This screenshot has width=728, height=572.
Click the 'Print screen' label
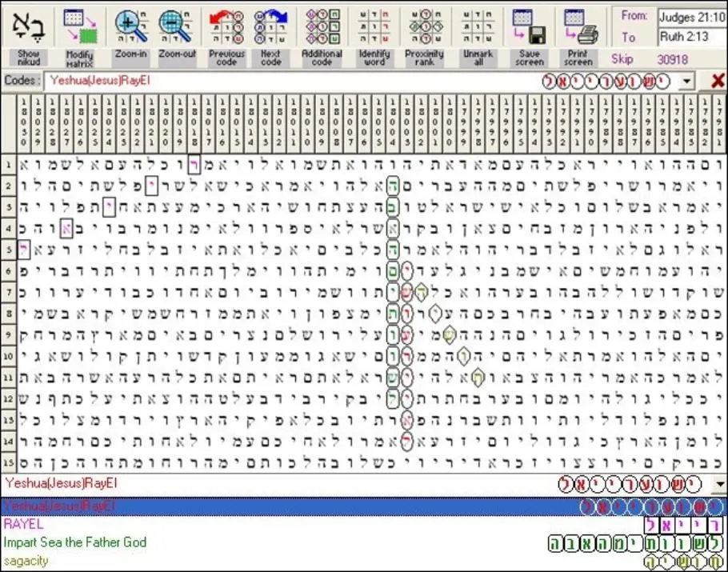(578, 58)
